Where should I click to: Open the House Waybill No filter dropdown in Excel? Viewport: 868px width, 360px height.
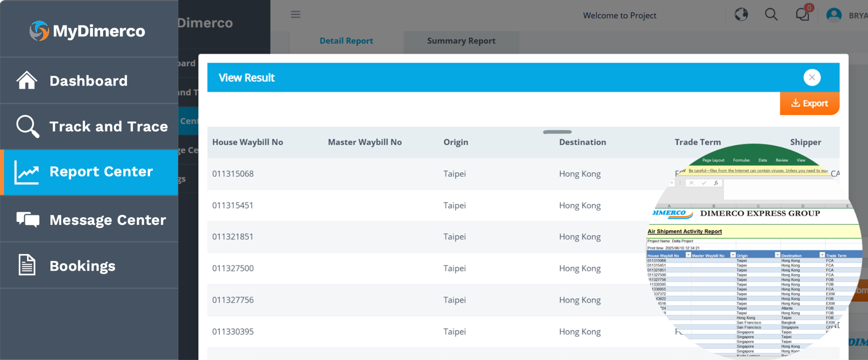[x=688, y=255]
